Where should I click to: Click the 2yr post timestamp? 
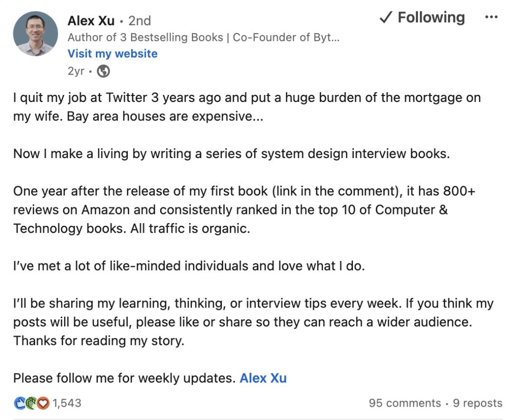click(x=76, y=71)
